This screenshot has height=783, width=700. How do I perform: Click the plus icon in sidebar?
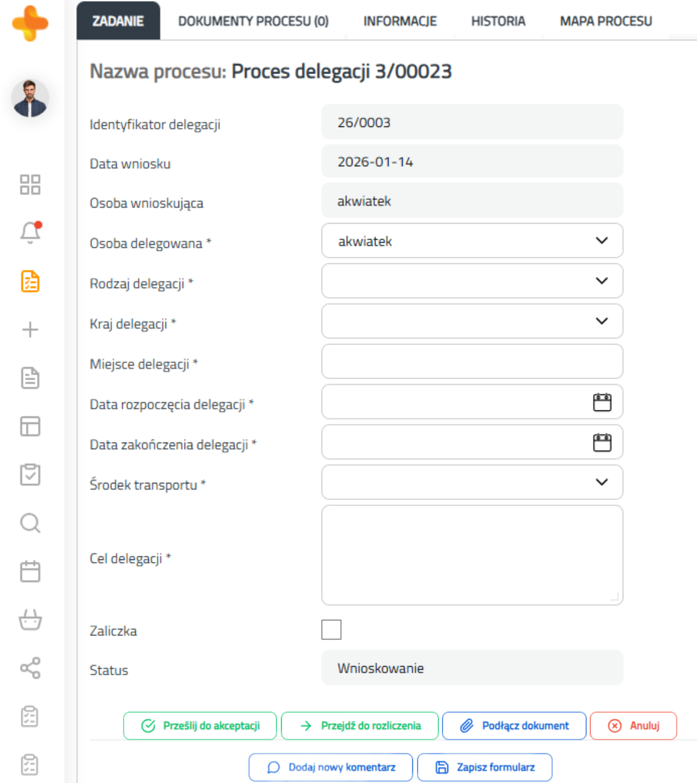(x=30, y=330)
